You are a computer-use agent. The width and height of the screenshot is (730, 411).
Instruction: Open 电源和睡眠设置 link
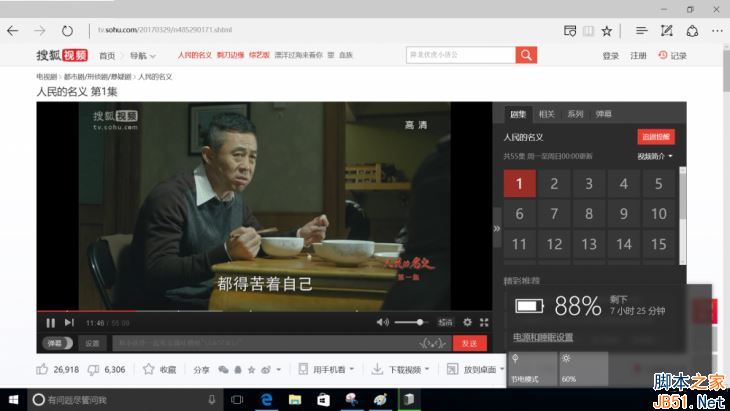543,337
